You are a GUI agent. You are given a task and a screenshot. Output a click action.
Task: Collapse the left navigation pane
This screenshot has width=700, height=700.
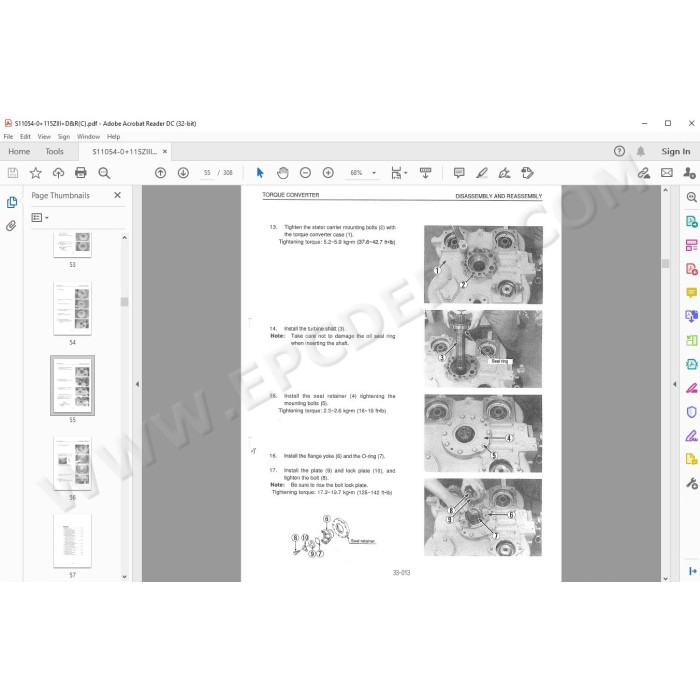[137, 384]
